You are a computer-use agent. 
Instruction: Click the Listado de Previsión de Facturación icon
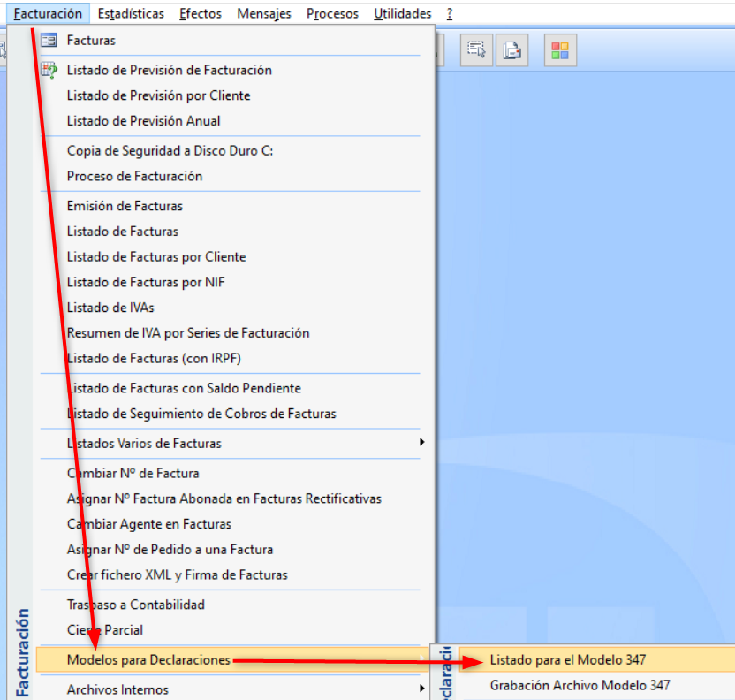(x=49, y=70)
